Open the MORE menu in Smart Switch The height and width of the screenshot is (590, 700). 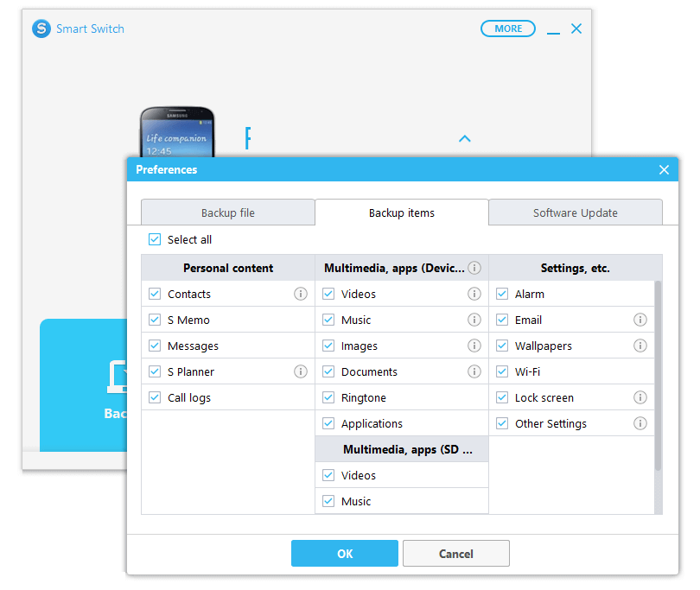click(x=508, y=29)
